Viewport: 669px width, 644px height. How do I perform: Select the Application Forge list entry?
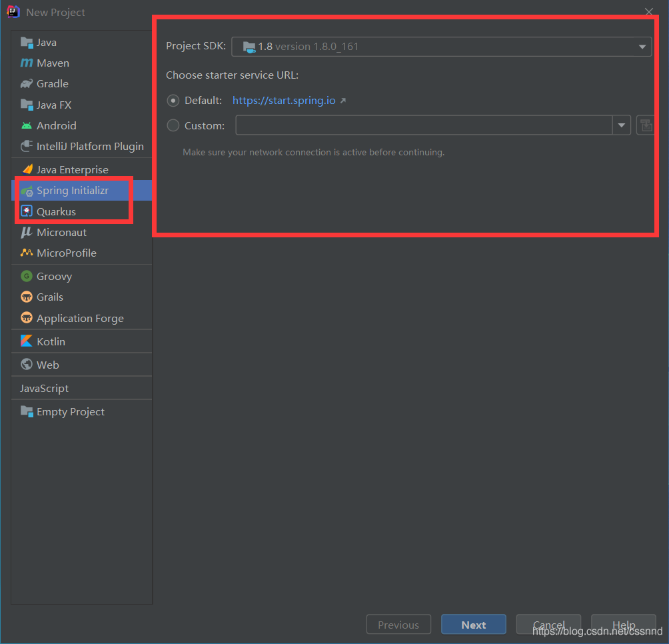click(x=81, y=318)
